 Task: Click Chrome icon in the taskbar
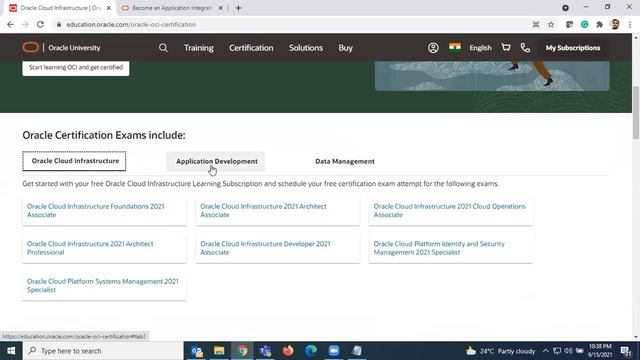coord(242,351)
